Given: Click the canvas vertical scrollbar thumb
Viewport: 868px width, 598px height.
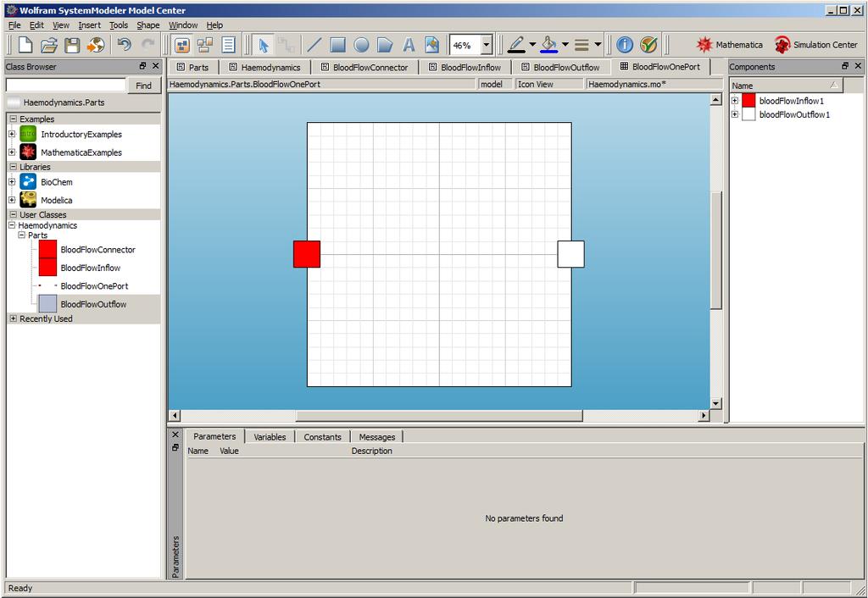Looking at the screenshot, I should click(715, 251).
